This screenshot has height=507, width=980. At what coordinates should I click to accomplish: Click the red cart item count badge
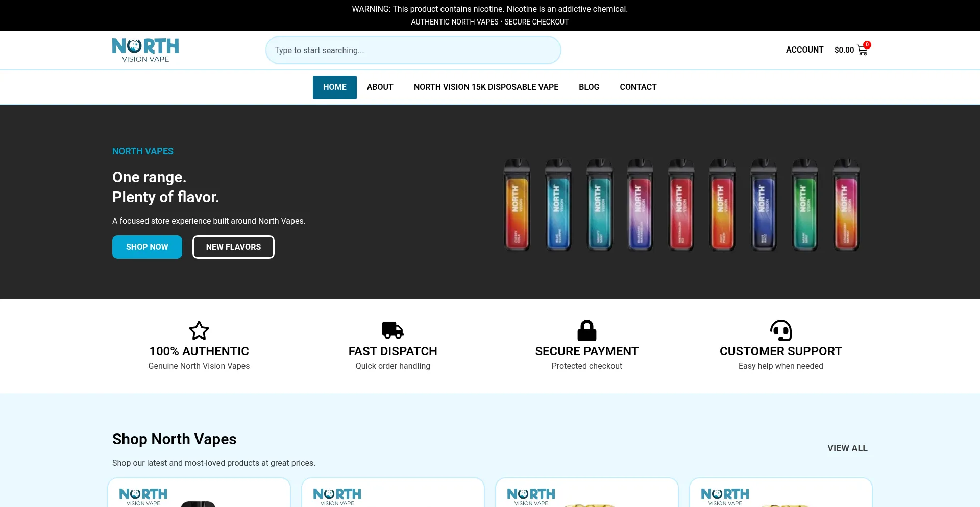coord(867,44)
